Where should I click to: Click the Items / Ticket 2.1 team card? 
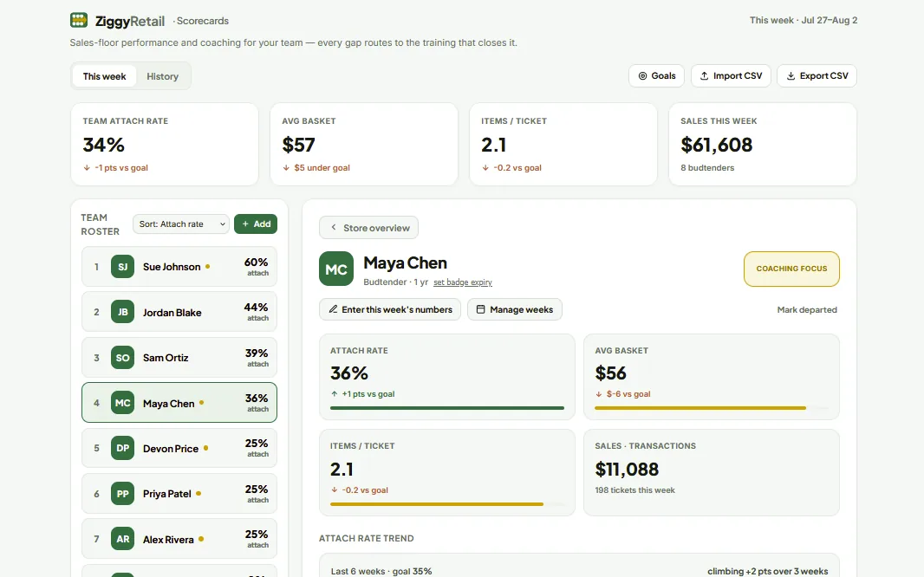(x=563, y=144)
